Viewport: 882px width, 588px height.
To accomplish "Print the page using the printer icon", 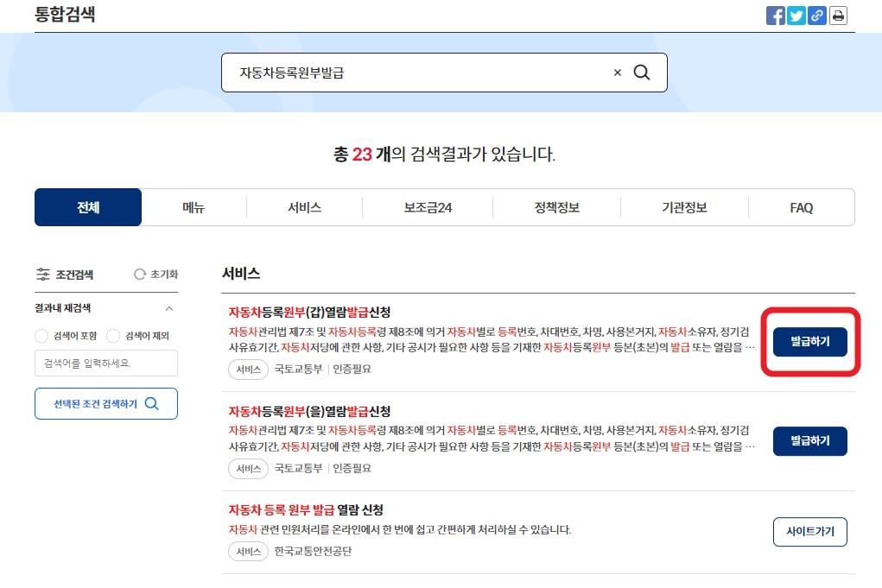I will [x=837, y=15].
